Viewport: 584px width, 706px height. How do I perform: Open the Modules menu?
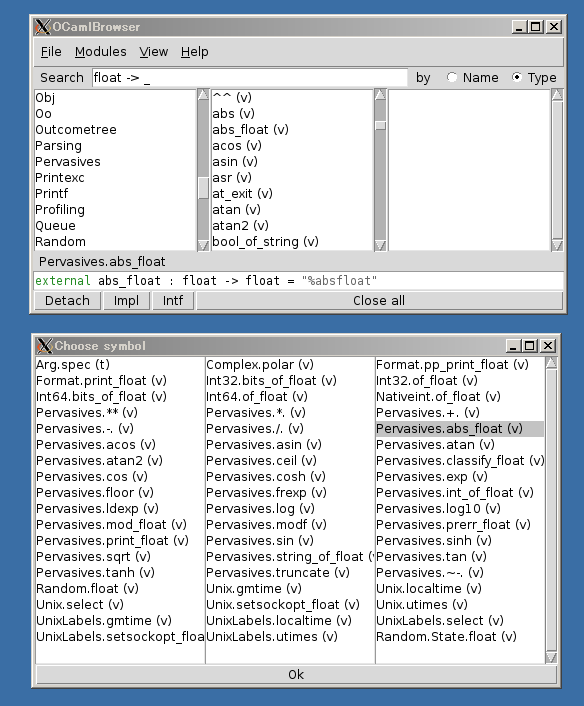click(x=100, y=52)
